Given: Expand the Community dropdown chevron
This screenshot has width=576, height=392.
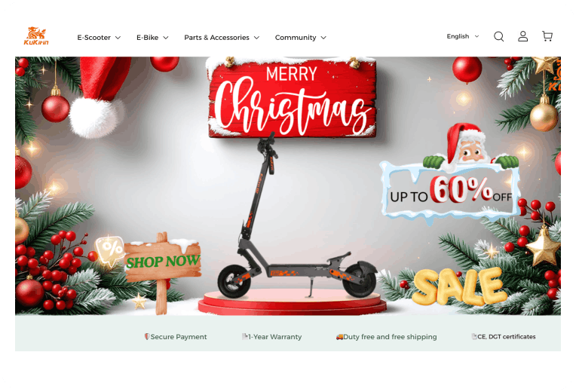Looking at the screenshot, I should coord(323,38).
